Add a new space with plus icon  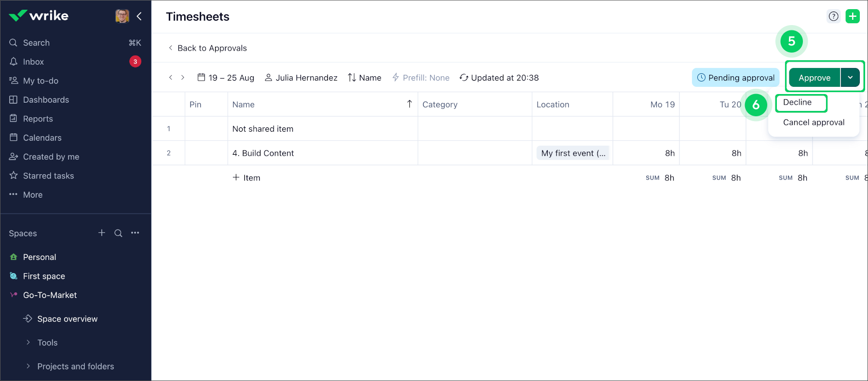click(102, 233)
